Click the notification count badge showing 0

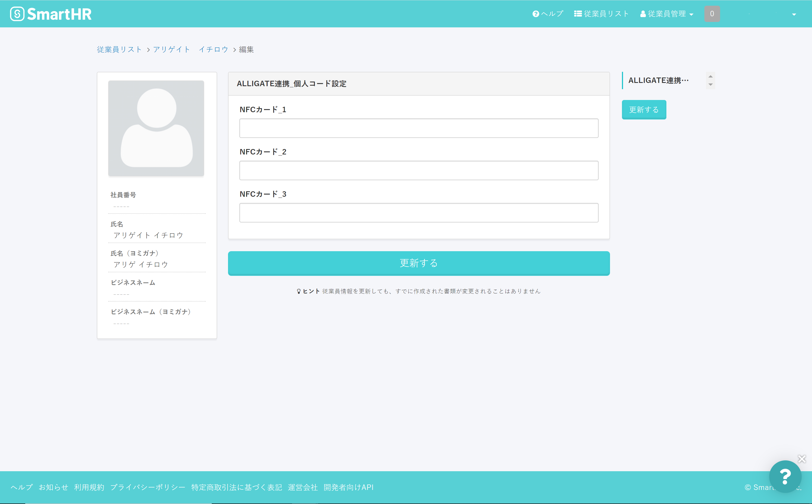(x=712, y=14)
